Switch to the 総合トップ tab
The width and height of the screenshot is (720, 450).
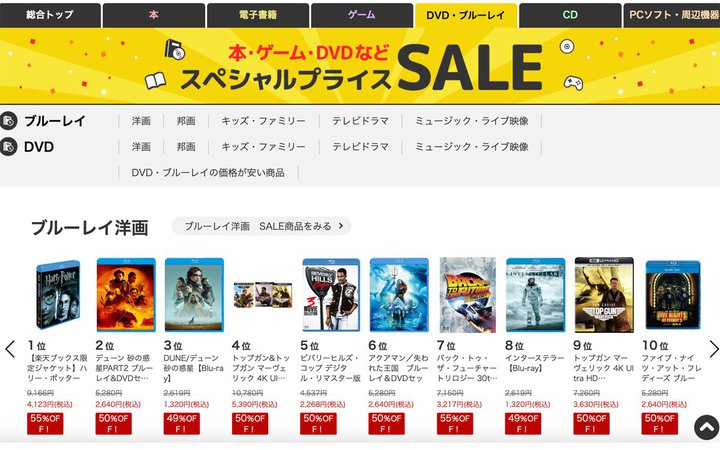(50, 15)
